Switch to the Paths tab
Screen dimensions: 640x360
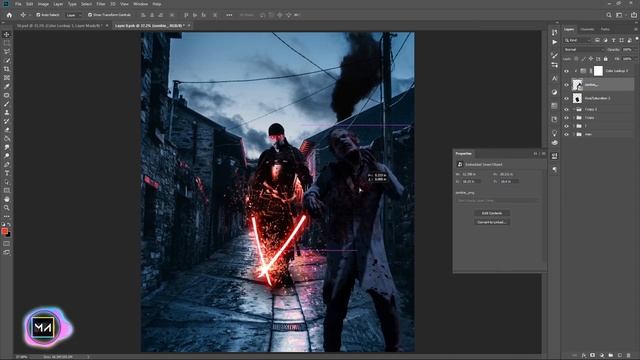[x=605, y=29]
